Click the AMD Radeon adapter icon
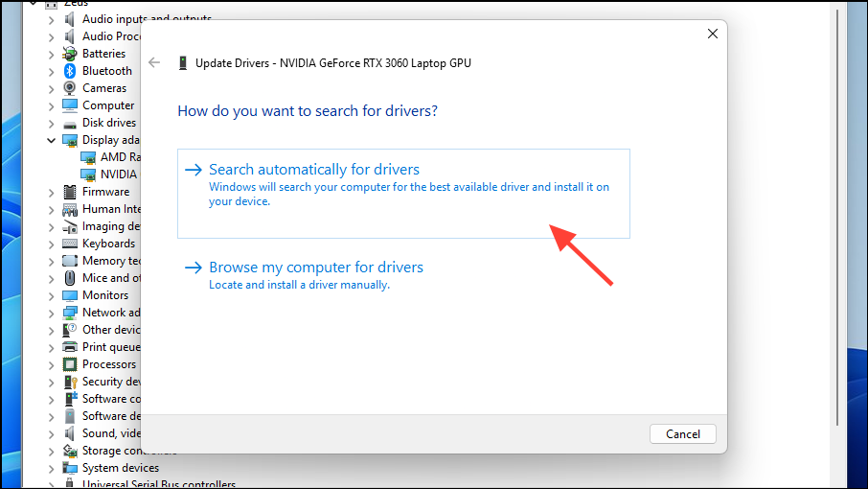Image resolution: width=868 pixels, height=489 pixels. pyautogui.click(x=88, y=158)
